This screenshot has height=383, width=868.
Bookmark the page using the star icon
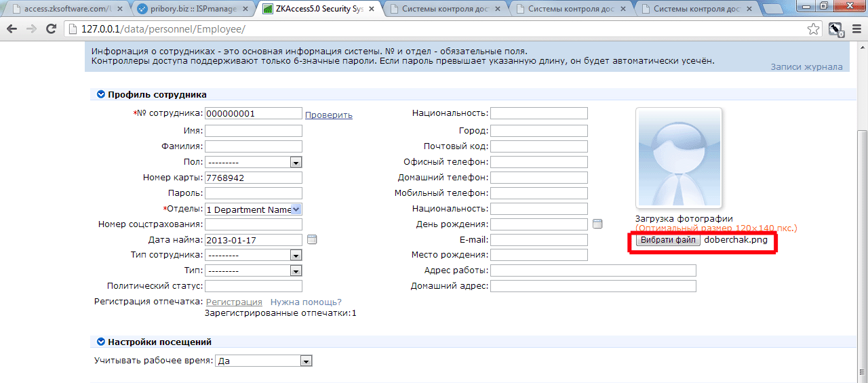click(x=813, y=29)
